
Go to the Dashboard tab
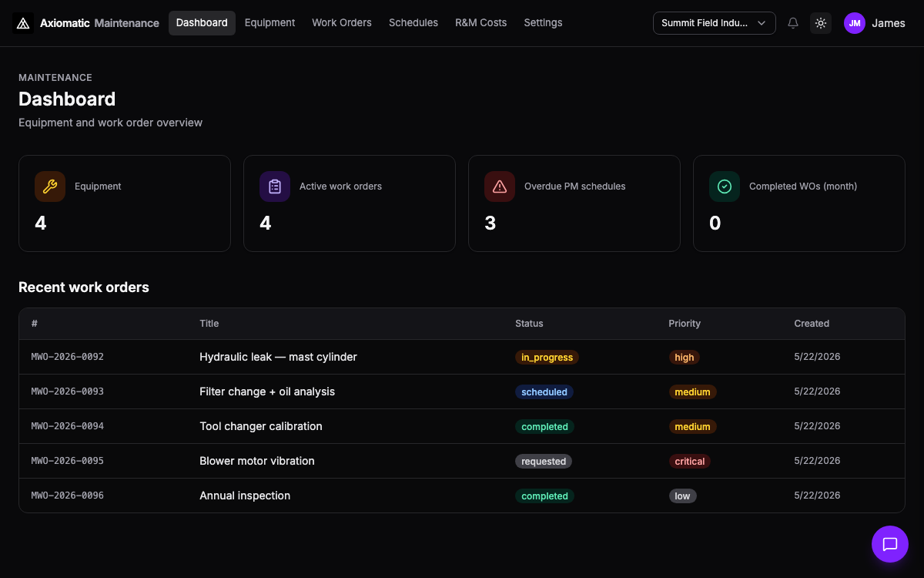[x=202, y=23]
